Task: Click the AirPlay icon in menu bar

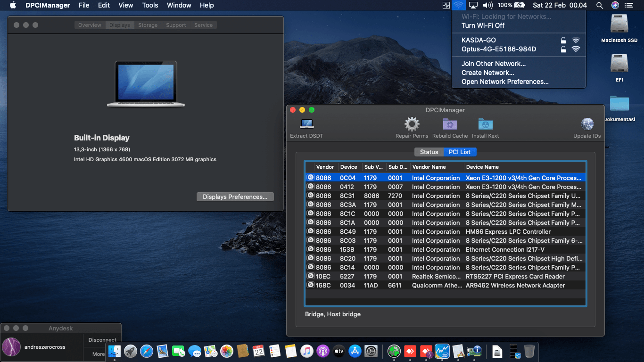Action: click(x=473, y=5)
